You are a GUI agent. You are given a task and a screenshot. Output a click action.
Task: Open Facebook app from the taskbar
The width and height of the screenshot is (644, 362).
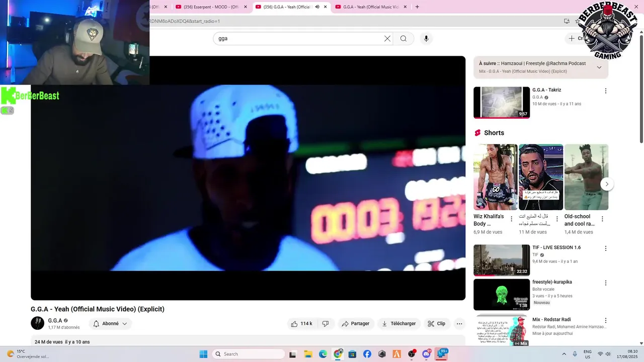pos(367,354)
